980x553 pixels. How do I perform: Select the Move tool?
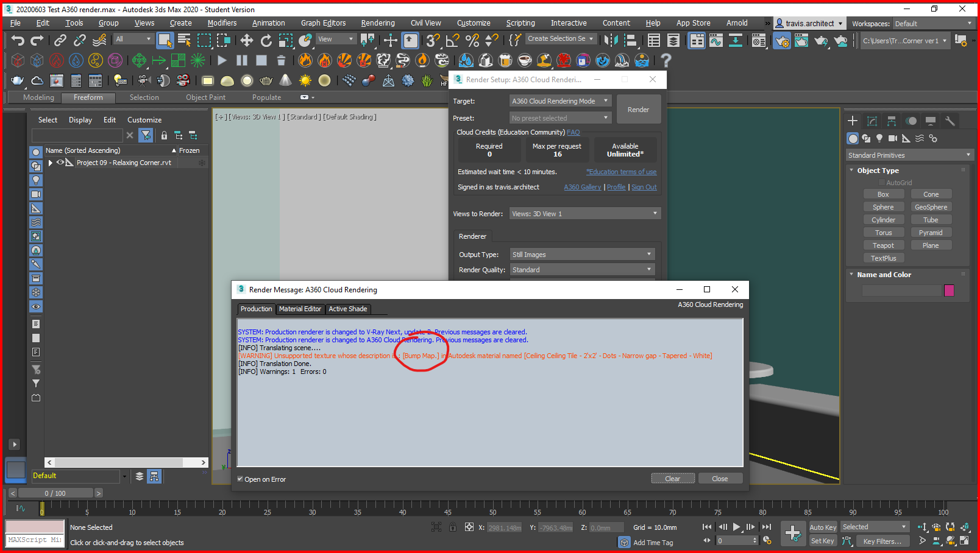click(246, 40)
